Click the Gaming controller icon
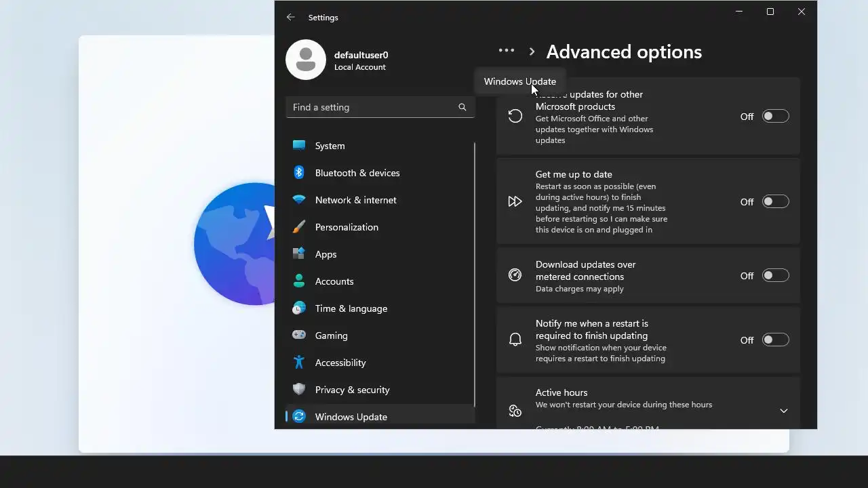The image size is (868, 488). pyautogui.click(x=299, y=335)
